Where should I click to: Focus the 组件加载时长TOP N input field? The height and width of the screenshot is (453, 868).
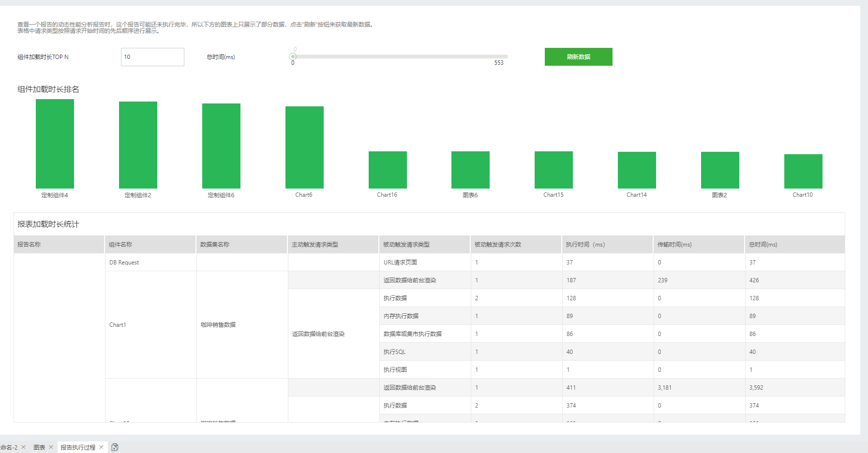(152, 57)
